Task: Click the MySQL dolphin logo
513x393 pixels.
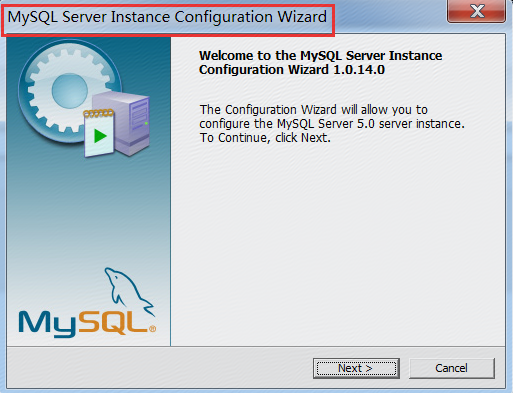Action: (x=87, y=303)
